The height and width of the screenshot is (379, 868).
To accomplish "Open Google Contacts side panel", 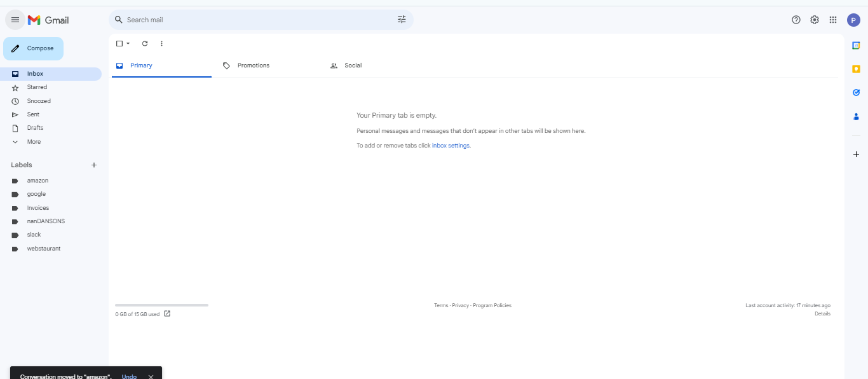I will pyautogui.click(x=856, y=116).
